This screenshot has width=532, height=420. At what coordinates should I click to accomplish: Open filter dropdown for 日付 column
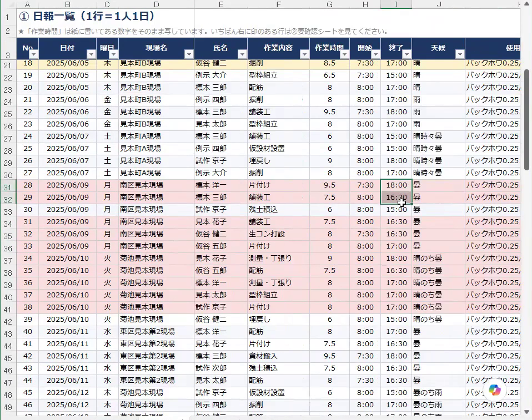(91, 54)
